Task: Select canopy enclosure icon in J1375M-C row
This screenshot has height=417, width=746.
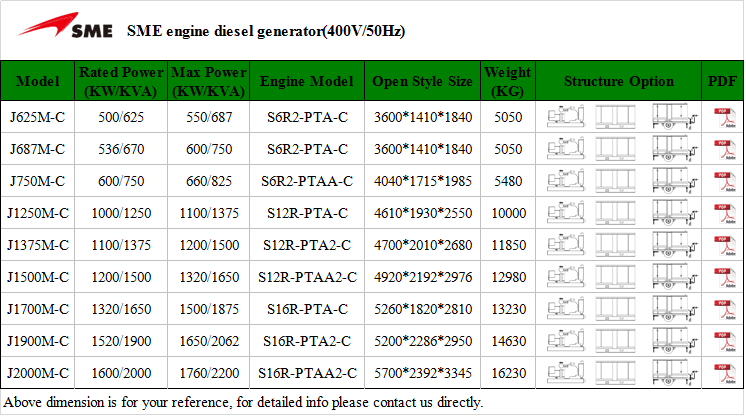Action: [615, 245]
